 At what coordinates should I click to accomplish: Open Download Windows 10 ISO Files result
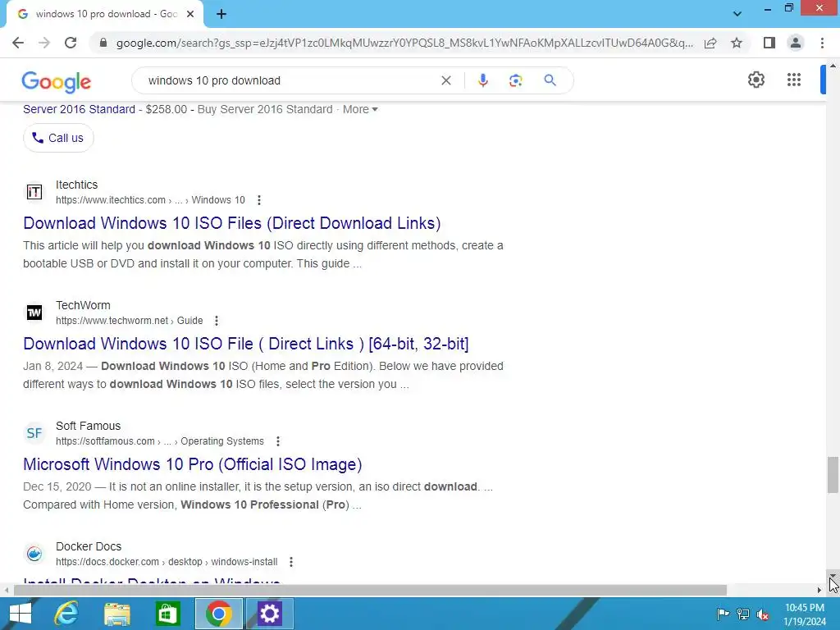232,223
